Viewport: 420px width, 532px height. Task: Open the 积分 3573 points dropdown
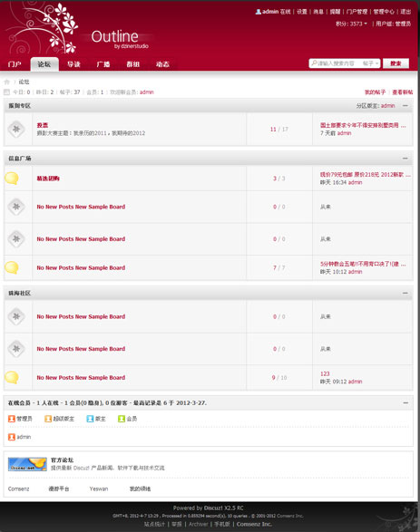click(351, 24)
